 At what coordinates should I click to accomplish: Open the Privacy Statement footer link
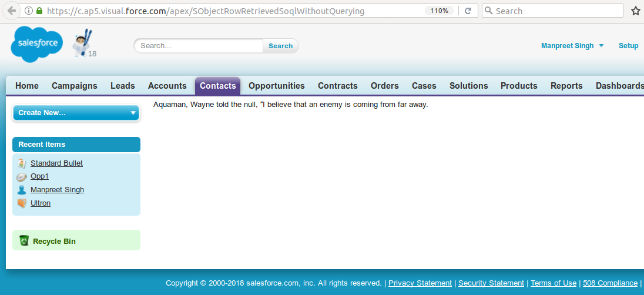point(420,283)
